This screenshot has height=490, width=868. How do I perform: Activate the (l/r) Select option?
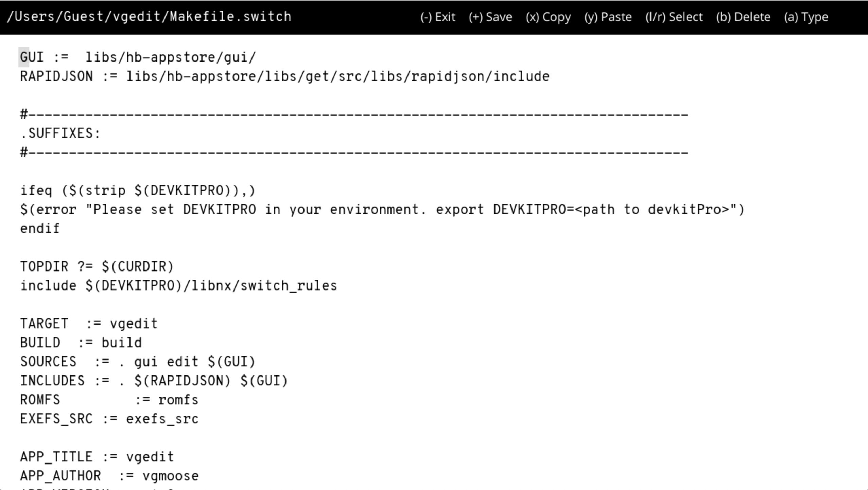click(x=674, y=17)
